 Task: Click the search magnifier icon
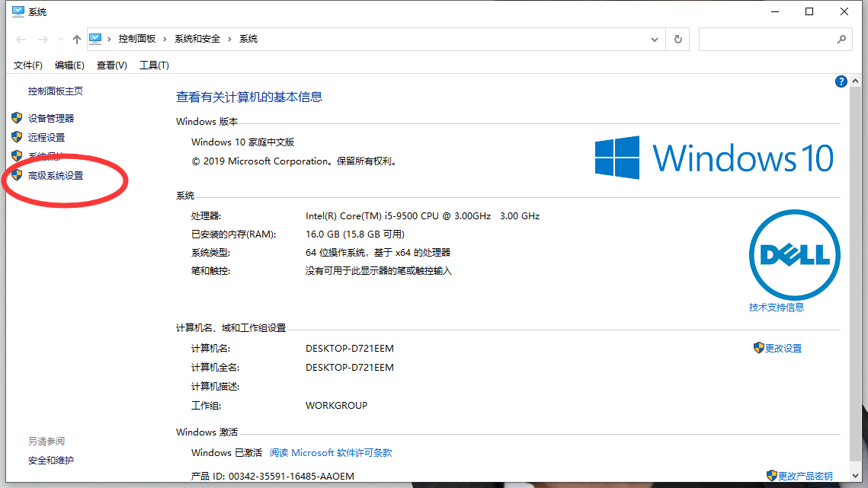841,40
